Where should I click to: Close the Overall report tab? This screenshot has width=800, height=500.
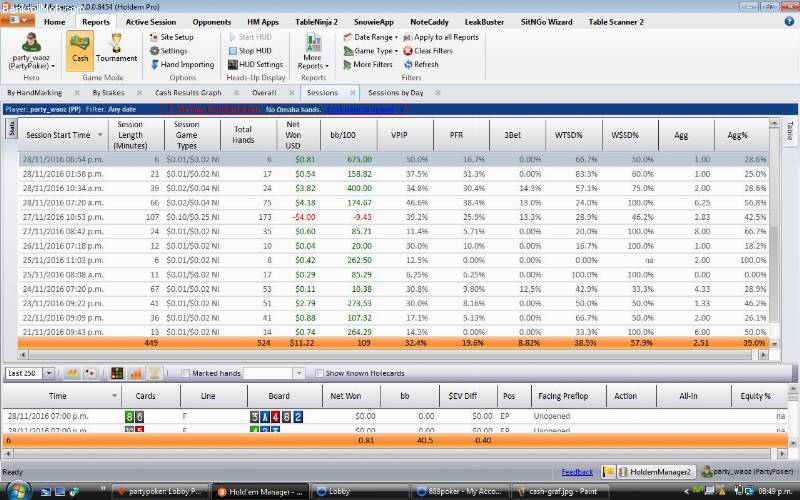tap(291, 93)
